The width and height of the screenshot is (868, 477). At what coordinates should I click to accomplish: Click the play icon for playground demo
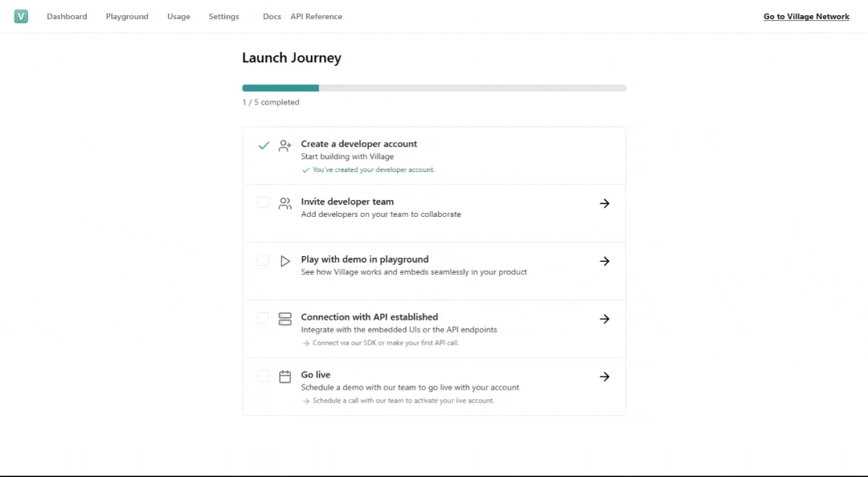(x=285, y=261)
